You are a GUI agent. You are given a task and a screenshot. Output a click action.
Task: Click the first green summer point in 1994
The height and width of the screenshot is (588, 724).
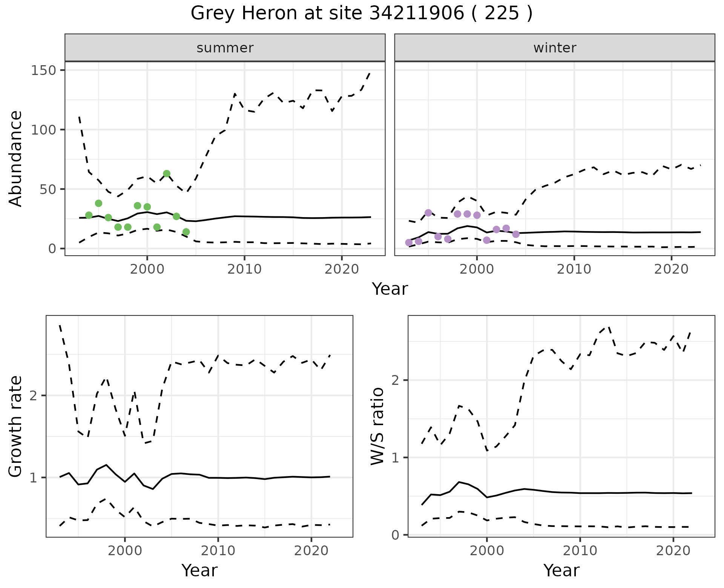tap(89, 215)
